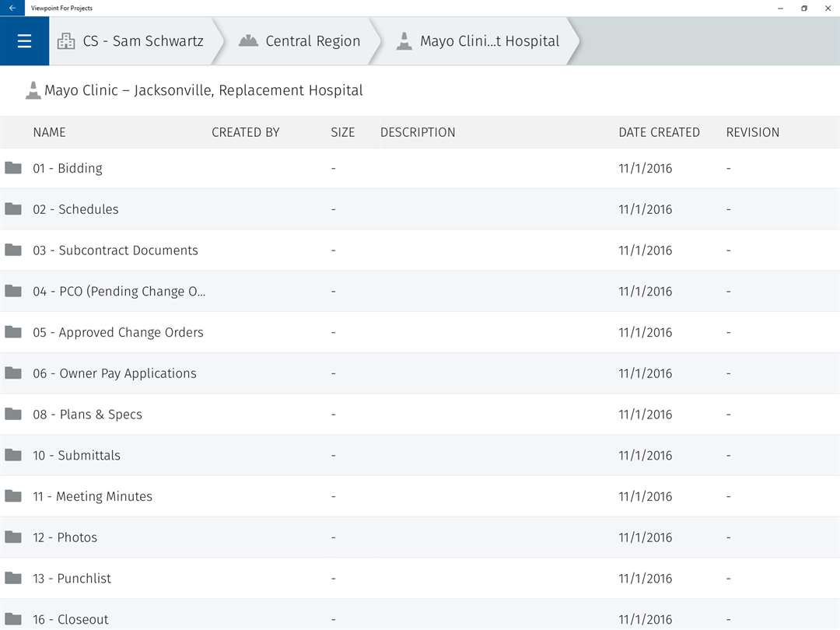Click folder icon for 01 - Bidding
Image resolution: width=840 pixels, height=630 pixels.
coord(13,168)
